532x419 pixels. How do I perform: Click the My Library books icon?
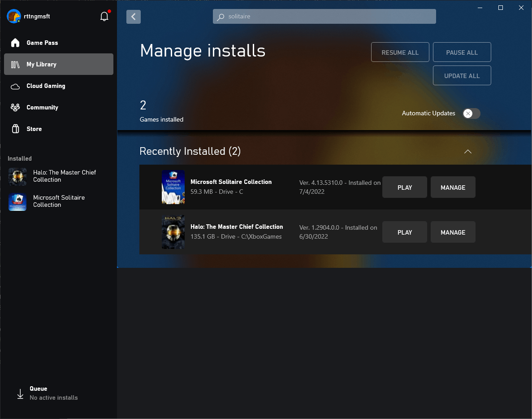(x=15, y=65)
